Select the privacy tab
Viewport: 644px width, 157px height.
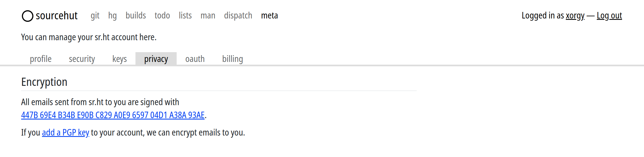coord(156,59)
